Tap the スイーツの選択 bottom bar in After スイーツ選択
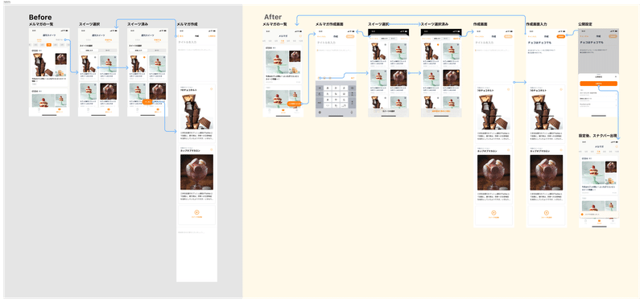 pyautogui.click(x=389, y=111)
